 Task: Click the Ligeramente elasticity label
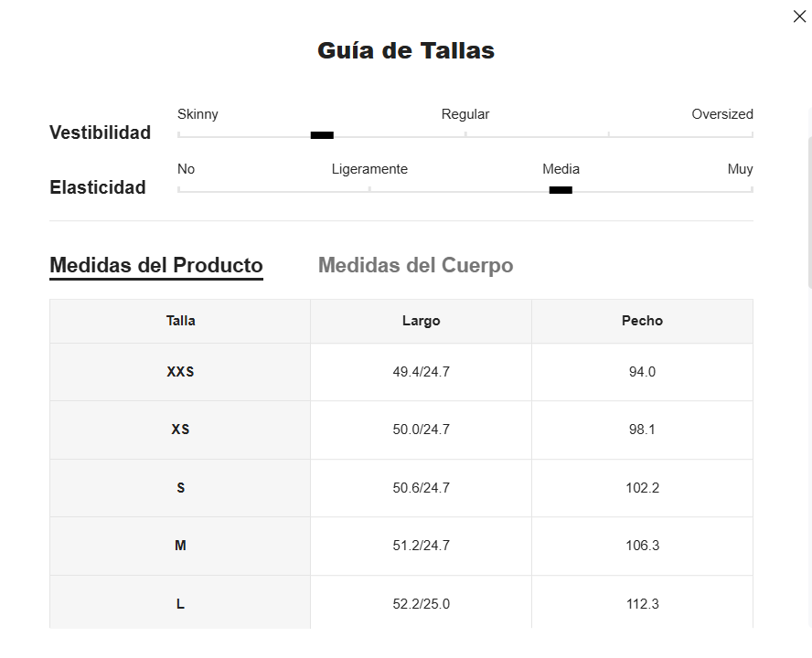[369, 169]
